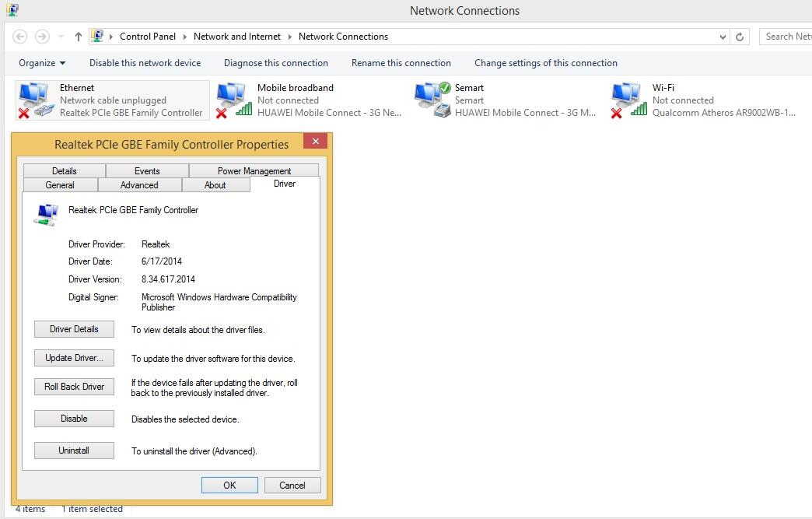Click the Disable device button
Image resolution: width=812 pixels, height=519 pixels.
(x=74, y=419)
